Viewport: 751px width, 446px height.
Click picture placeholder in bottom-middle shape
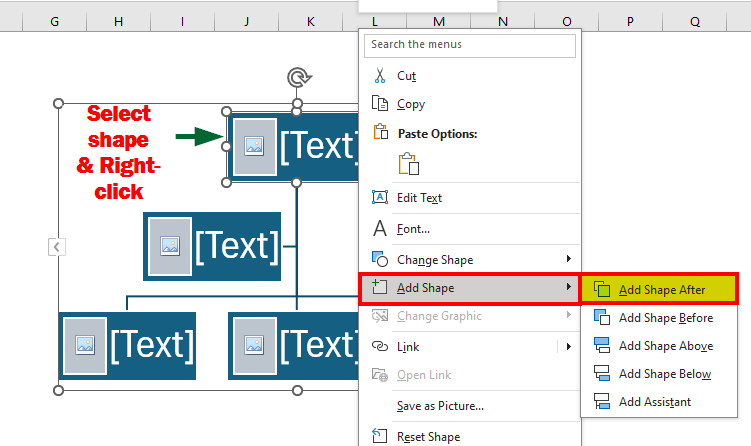click(254, 345)
